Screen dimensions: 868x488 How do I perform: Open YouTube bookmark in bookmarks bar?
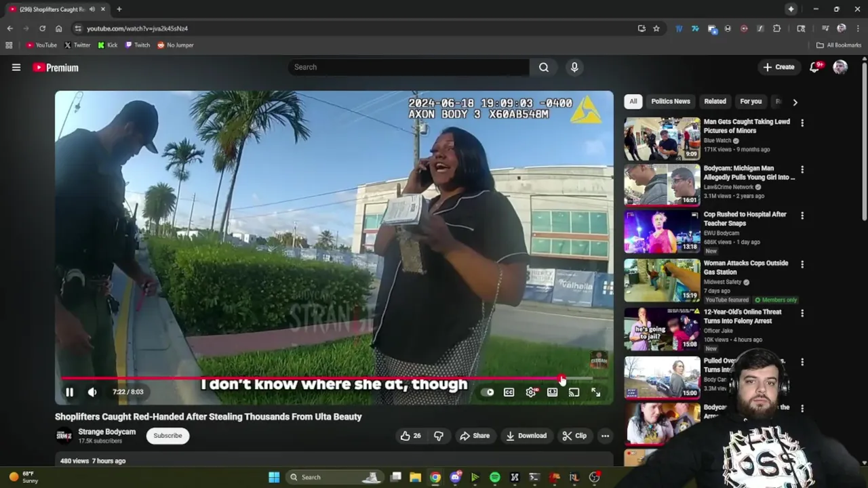coord(41,45)
